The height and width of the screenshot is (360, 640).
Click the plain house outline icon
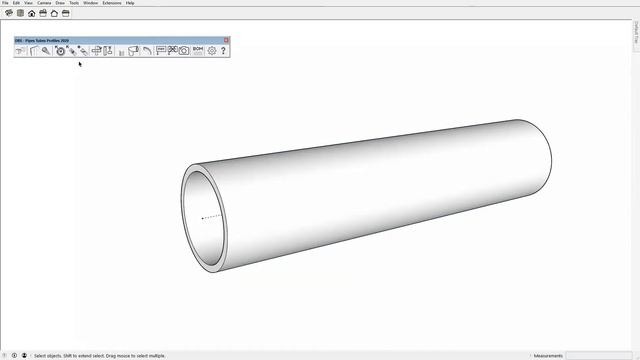pyautogui.click(x=54, y=13)
